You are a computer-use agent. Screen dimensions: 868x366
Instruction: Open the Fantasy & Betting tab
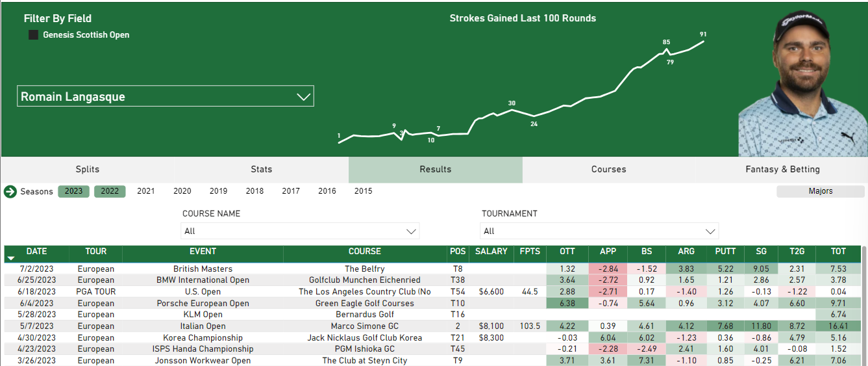pyautogui.click(x=782, y=170)
